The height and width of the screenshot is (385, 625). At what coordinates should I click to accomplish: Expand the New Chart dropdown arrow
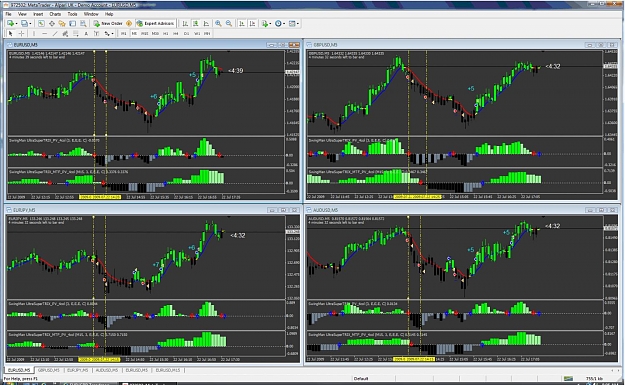16,24
